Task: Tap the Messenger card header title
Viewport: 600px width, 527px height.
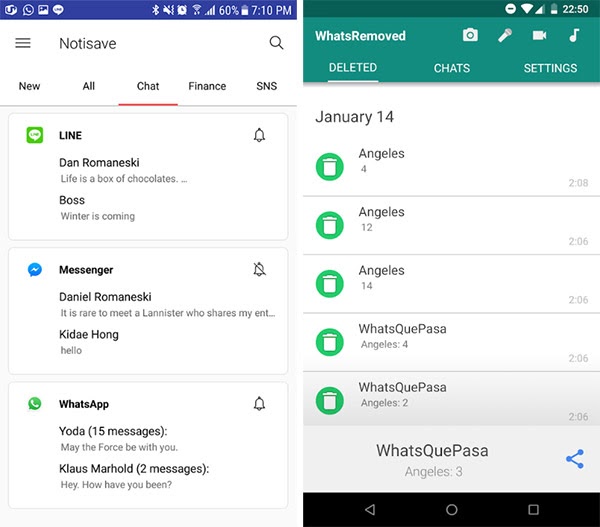Action: click(86, 270)
